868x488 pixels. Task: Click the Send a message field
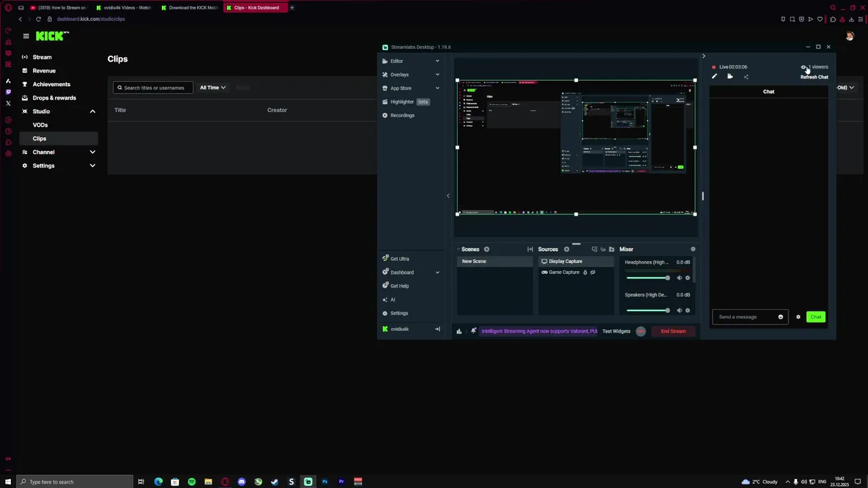(745, 317)
